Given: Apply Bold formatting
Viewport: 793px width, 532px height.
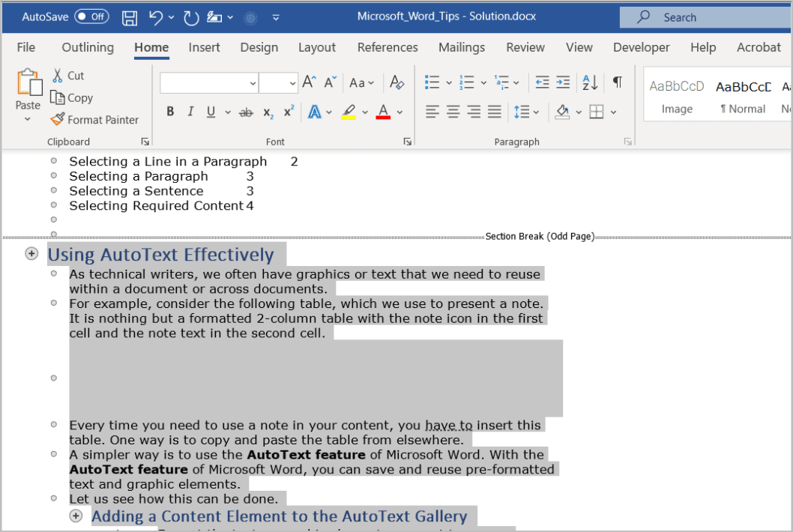Looking at the screenshot, I should point(169,112).
